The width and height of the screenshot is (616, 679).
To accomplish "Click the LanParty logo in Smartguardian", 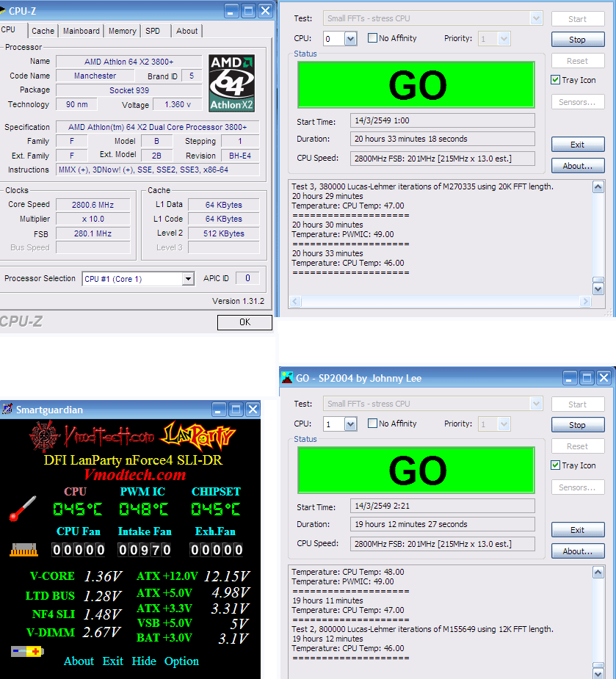I will pos(198,437).
